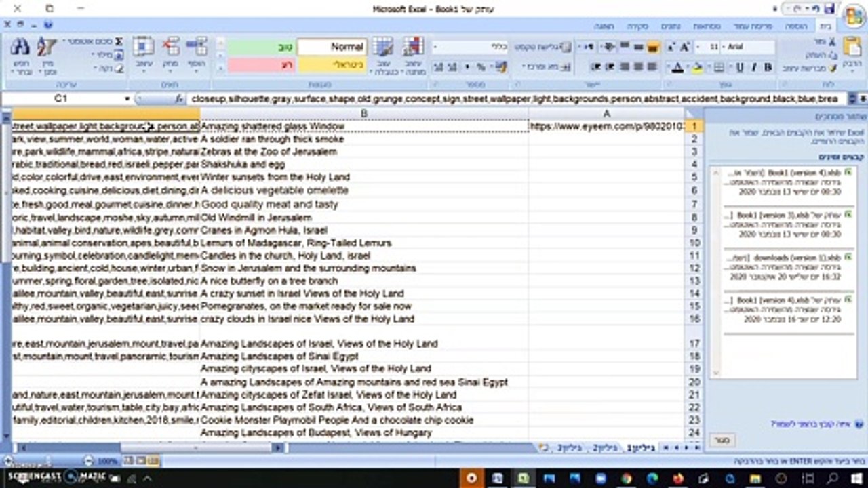Switch to the נוסחאות (Formulas) ribbon tab
The width and height of the screenshot is (868, 488).
pos(706,26)
